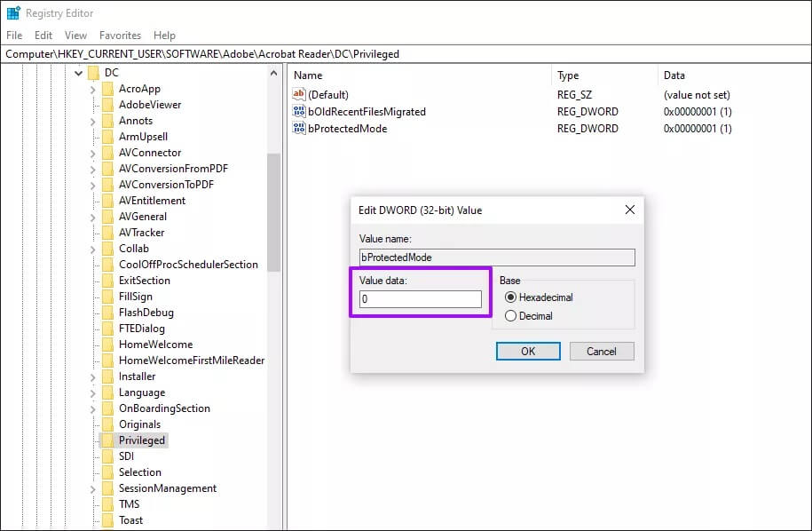Click the Registry Editor app icon in title bar
This screenshot has width=812, height=531.
click(x=13, y=13)
